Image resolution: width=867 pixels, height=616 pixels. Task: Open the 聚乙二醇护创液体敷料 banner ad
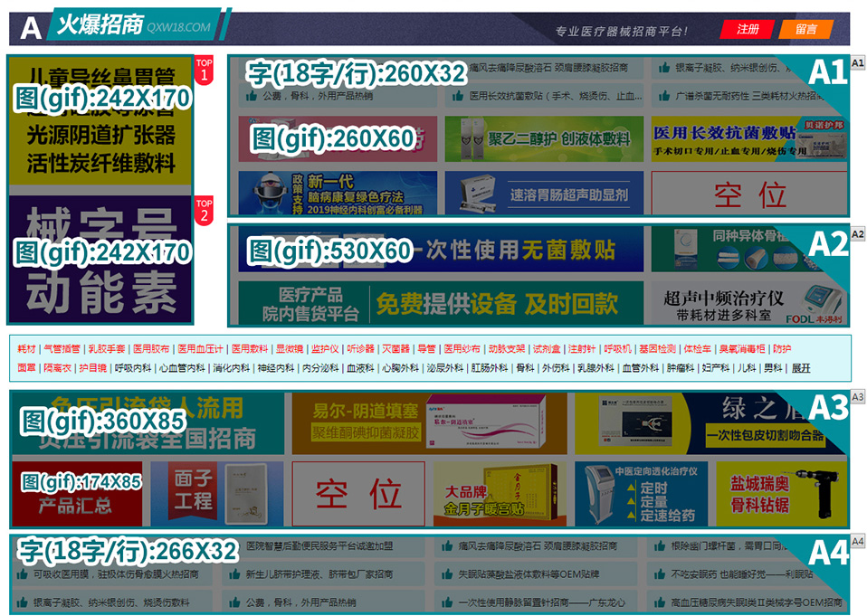point(544,138)
